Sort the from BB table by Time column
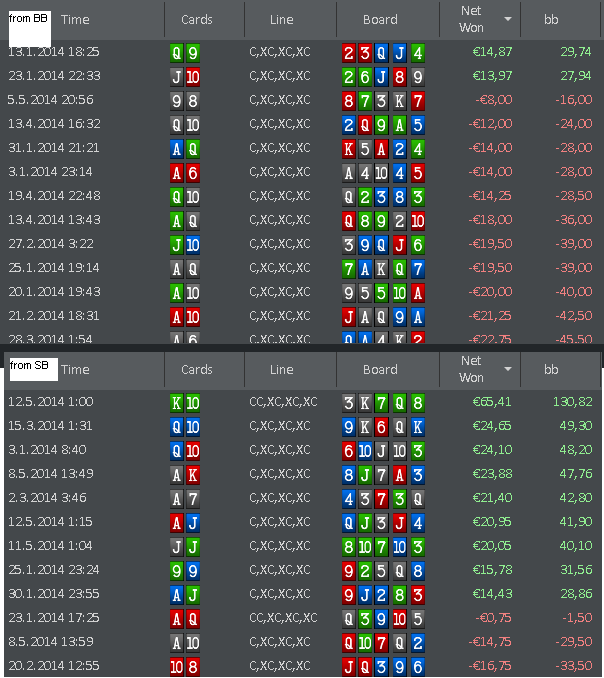The image size is (604, 678). pyautogui.click(x=75, y=19)
